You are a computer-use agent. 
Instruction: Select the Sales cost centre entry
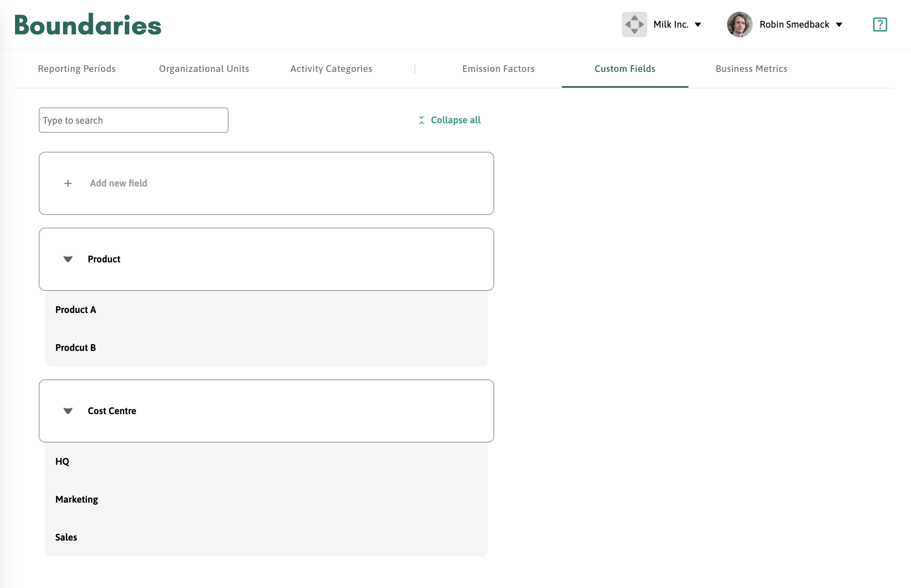[66, 537]
